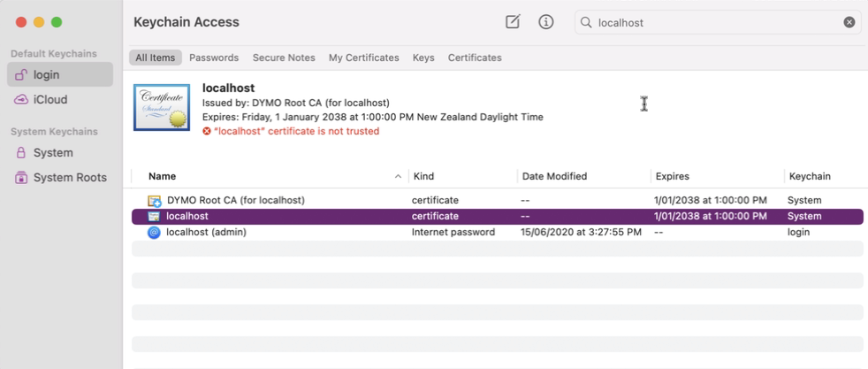Click the Expires Friday 1 January 2038 text
Screen dimensions: 868x369
pos(372,117)
